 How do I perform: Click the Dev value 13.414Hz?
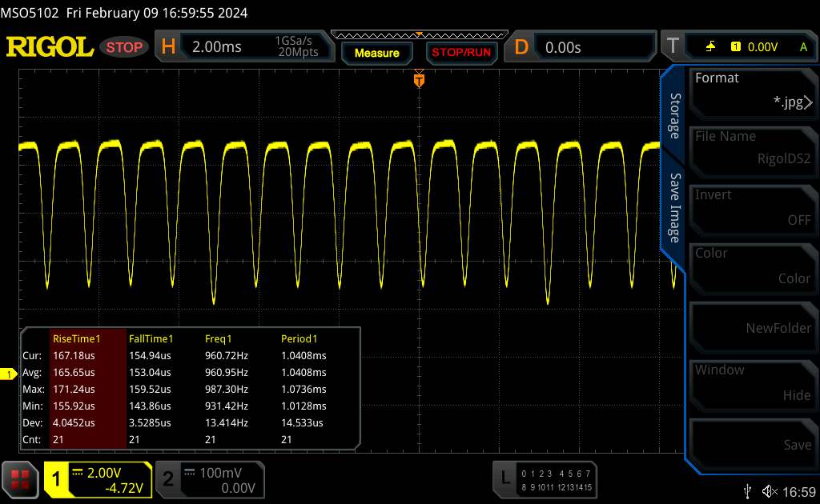tap(227, 422)
